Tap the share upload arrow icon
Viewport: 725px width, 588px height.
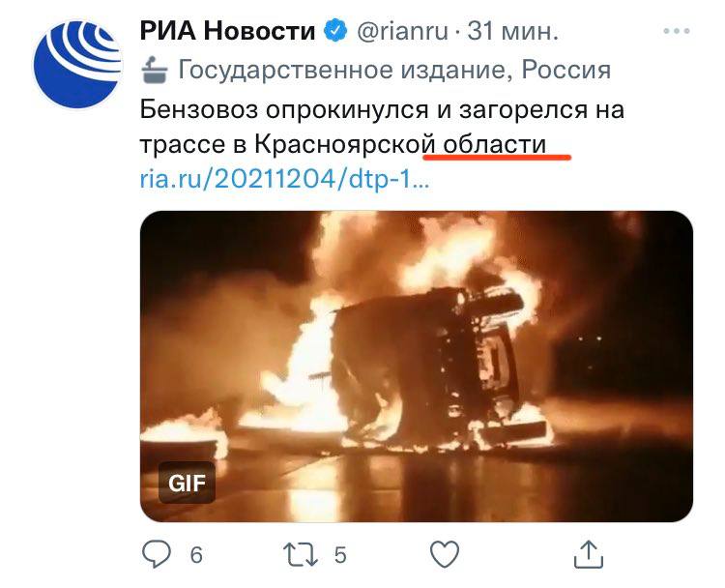click(x=588, y=554)
